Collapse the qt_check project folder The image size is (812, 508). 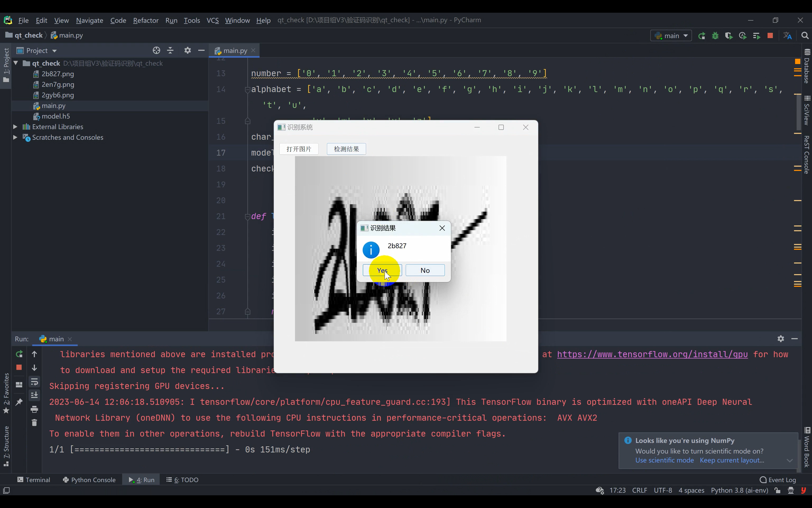[16, 63]
